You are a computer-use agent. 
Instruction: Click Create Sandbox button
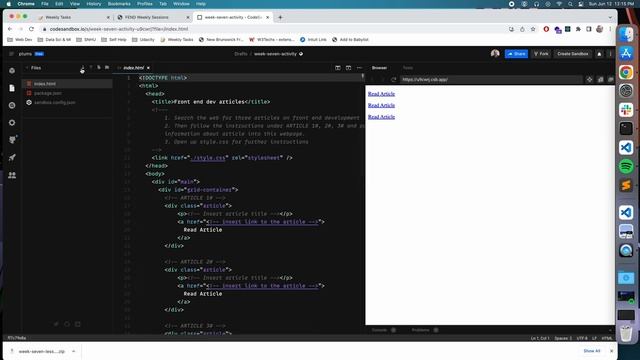[x=573, y=54]
